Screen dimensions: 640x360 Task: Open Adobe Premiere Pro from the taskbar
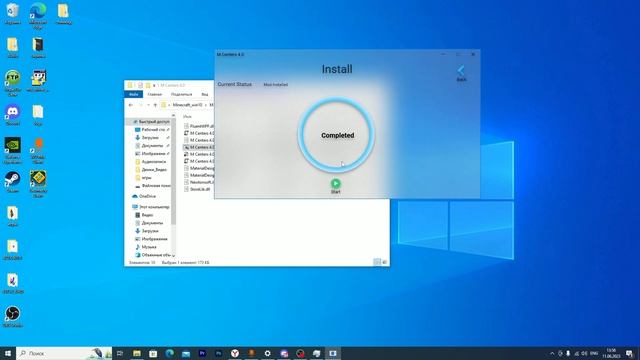click(202, 353)
